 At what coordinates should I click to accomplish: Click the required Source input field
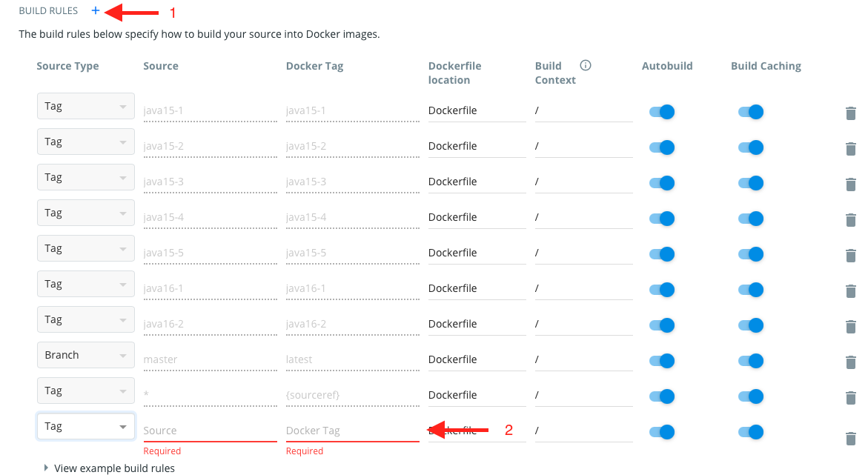210,431
